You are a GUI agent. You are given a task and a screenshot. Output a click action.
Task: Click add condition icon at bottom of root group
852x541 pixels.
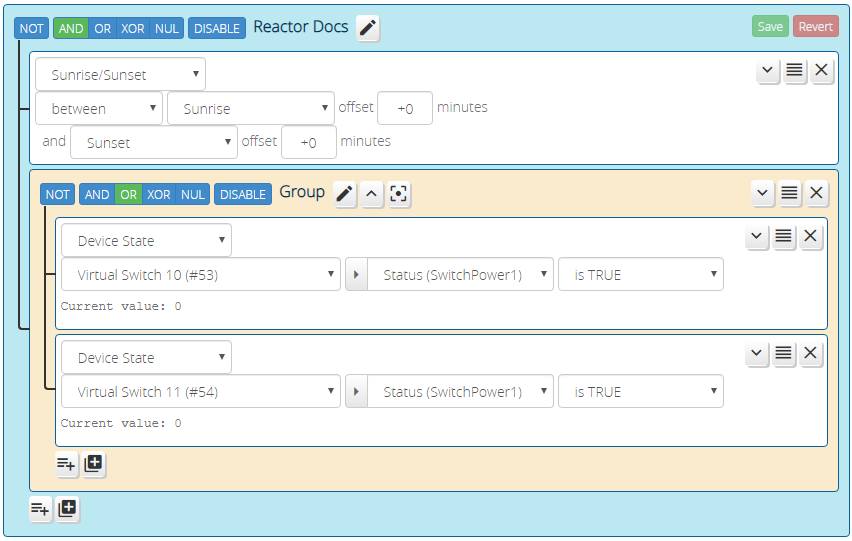[x=40, y=509]
